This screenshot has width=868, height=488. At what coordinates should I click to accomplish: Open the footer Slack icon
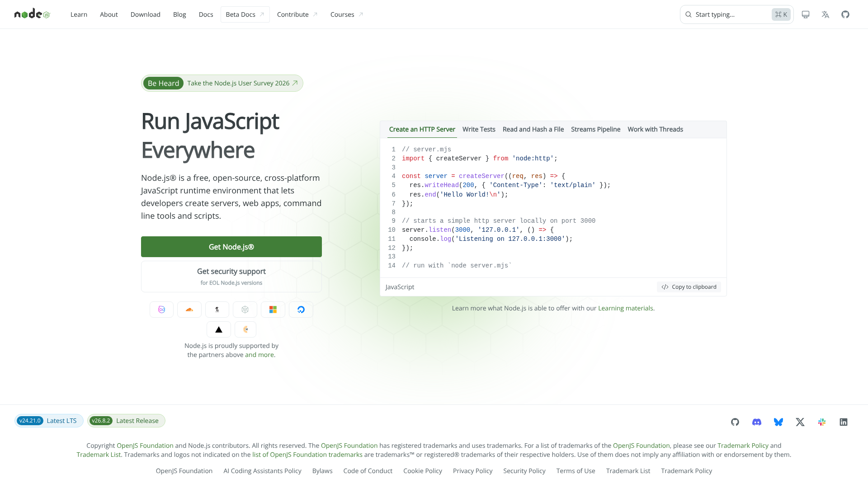click(822, 422)
